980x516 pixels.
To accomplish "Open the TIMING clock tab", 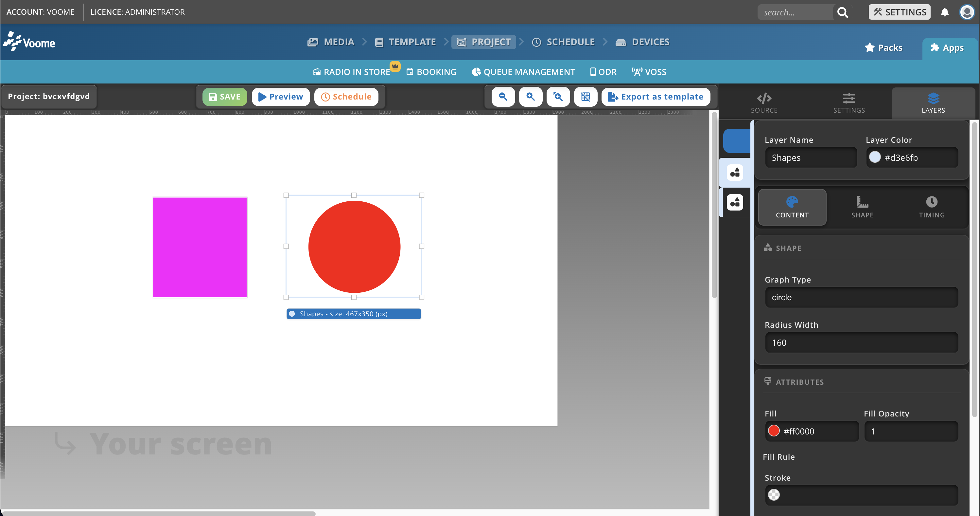I will 932,207.
